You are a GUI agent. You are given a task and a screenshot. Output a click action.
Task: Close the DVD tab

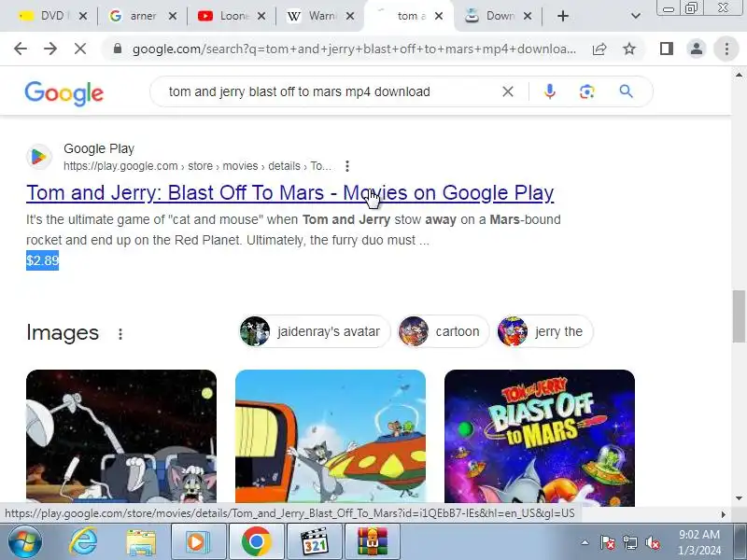(x=83, y=16)
